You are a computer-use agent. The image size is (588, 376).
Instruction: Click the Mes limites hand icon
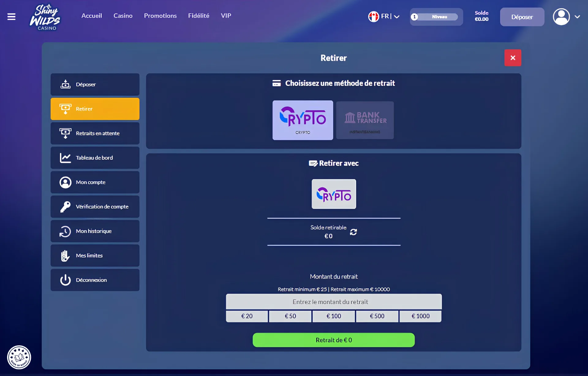tap(65, 256)
